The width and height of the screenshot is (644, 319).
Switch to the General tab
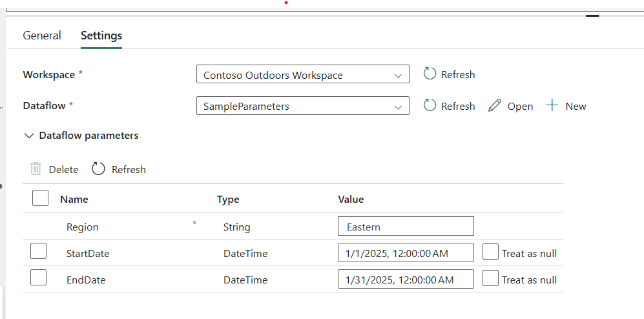click(x=42, y=36)
